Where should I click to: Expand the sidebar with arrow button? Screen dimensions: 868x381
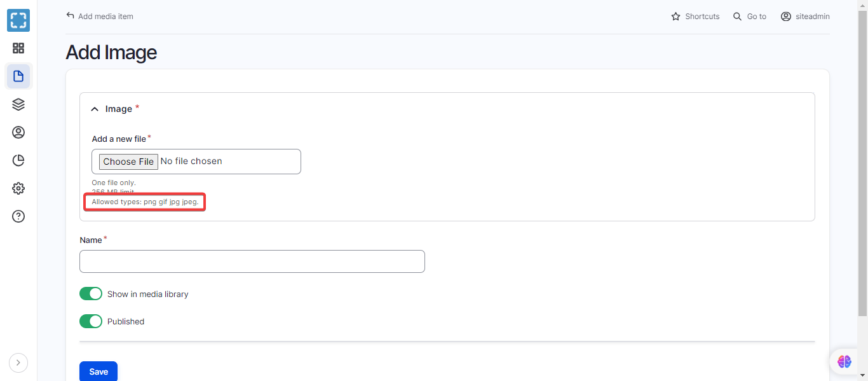tap(18, 363)
